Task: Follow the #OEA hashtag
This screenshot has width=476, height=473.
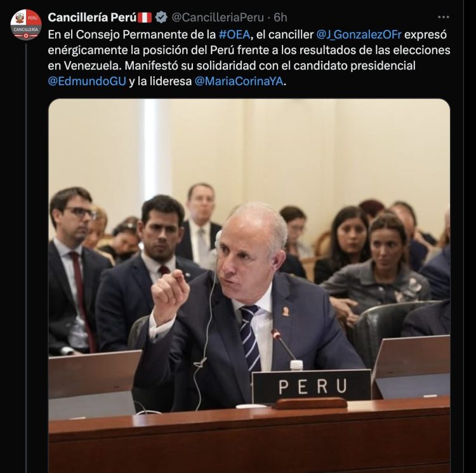Action: (234, 35)
